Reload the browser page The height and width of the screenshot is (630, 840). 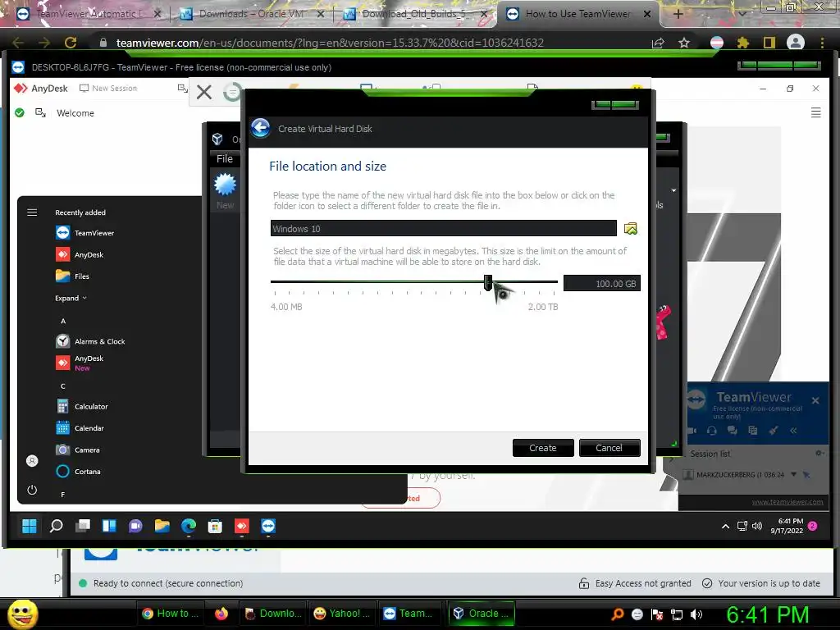[x=71, y=43]
